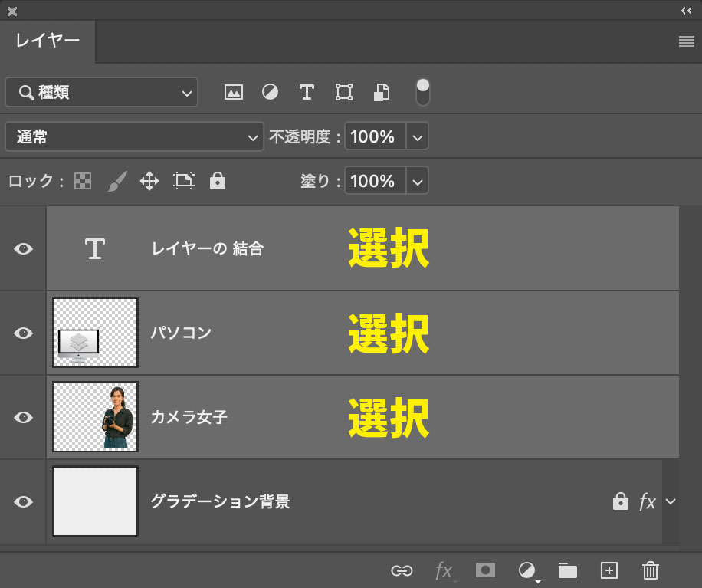Lock image pixels with brush icon

coord(117,182)
